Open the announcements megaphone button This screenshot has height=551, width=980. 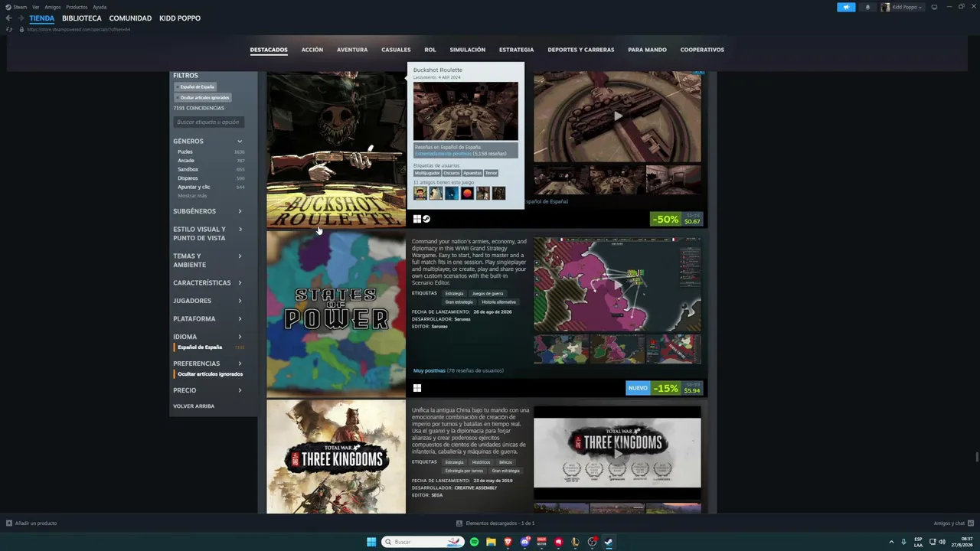click(846, 7)
